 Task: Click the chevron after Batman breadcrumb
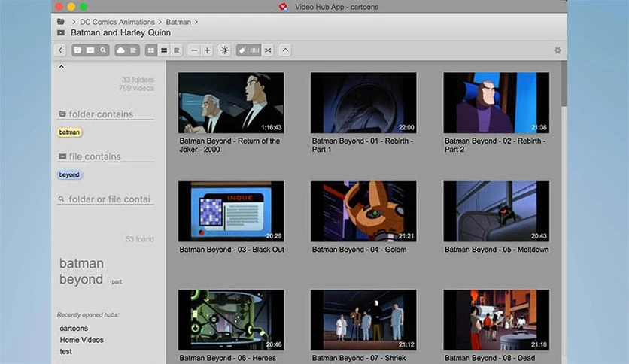196,22
